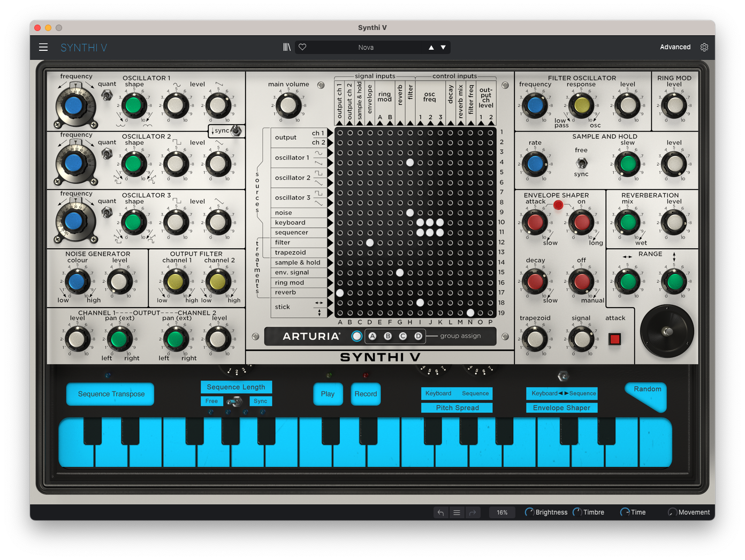The image size is (745, 560).
Task: Toggle Sample and Hold free/sync switch
Action: pyautogui.click(x=581, y=163)
